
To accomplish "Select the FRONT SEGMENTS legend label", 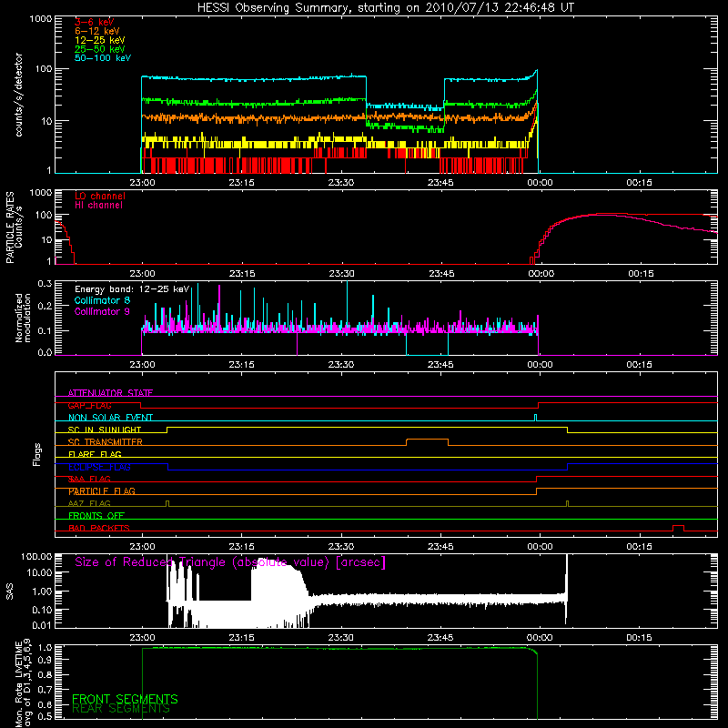I will [125, 699].
